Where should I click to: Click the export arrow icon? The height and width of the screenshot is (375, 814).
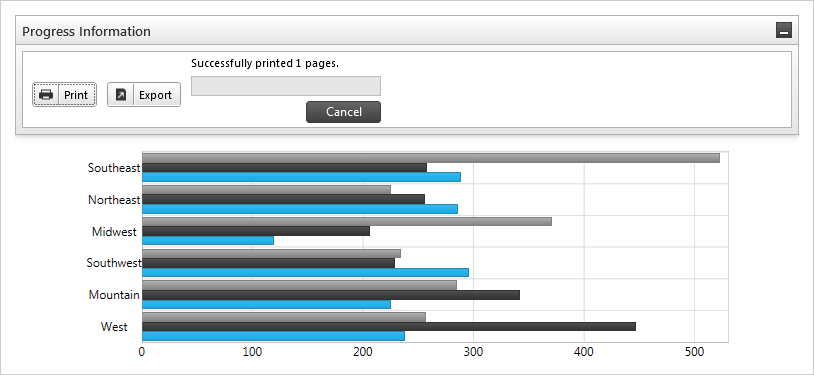(x=121, y=95)
